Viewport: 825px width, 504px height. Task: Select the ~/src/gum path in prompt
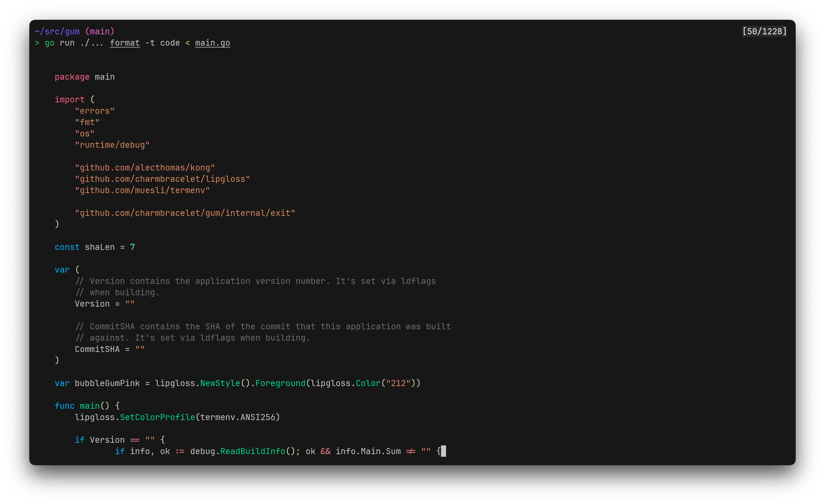57,31
